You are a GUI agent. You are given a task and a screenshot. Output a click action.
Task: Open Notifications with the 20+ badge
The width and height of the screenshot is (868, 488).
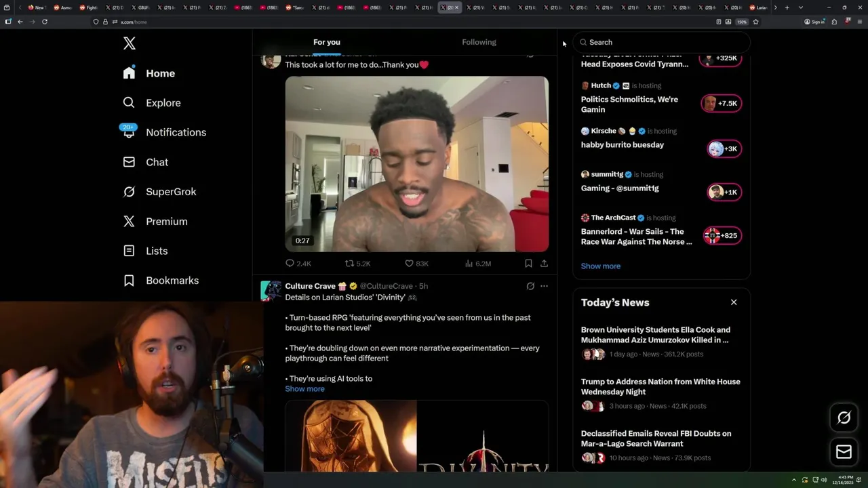164,132
